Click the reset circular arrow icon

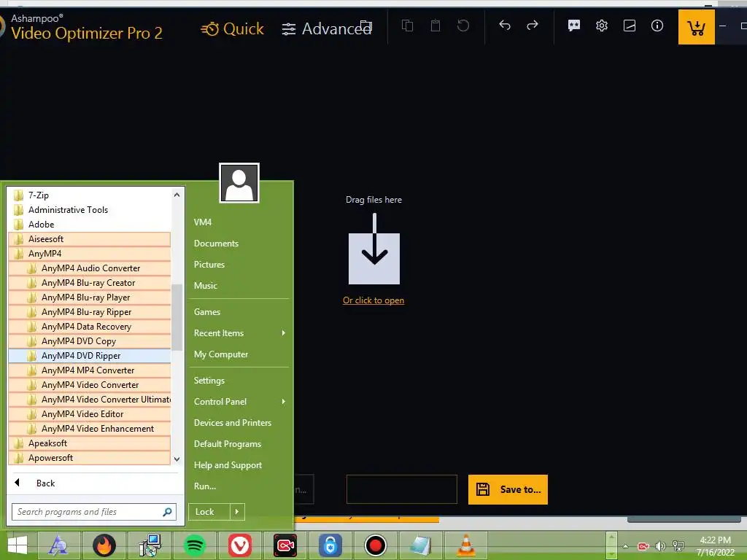point(463,26)
